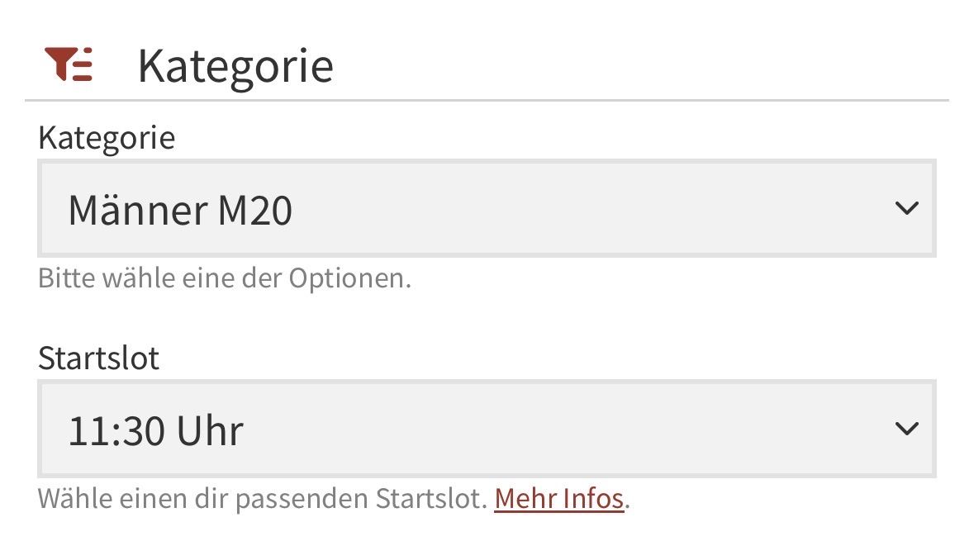Open the Startslot dropdown showing 11:30 Uhr

tap(487, 429)
